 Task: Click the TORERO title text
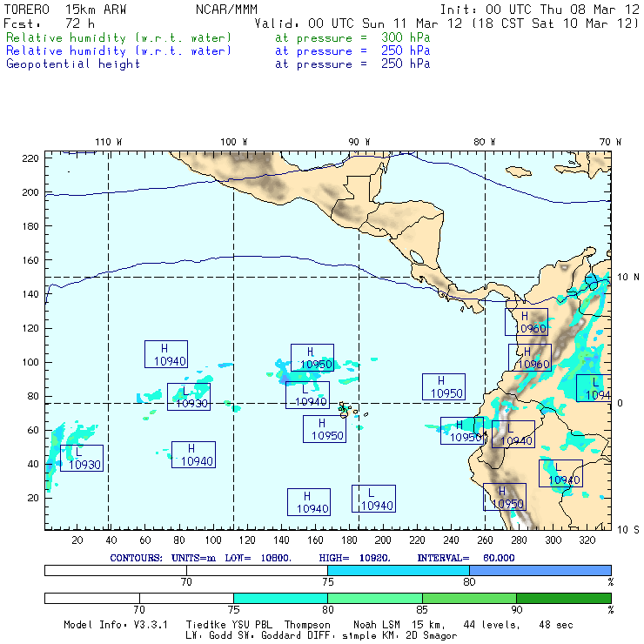(27, 10)
